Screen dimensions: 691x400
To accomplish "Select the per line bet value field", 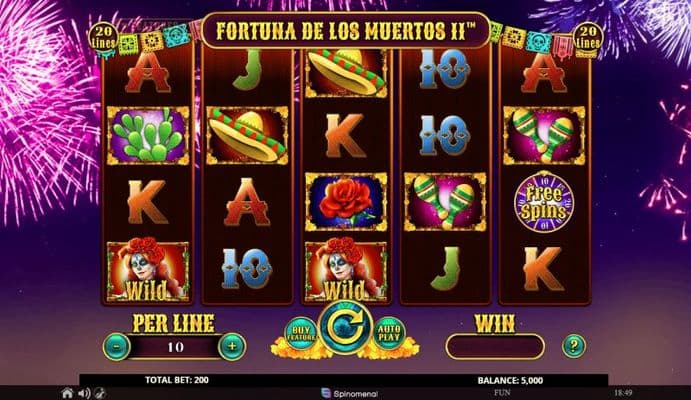I will (x=175, y=347).
